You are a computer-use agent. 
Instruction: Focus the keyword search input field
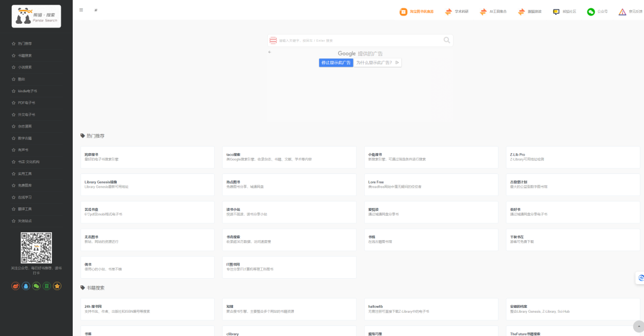coord(360,40)
